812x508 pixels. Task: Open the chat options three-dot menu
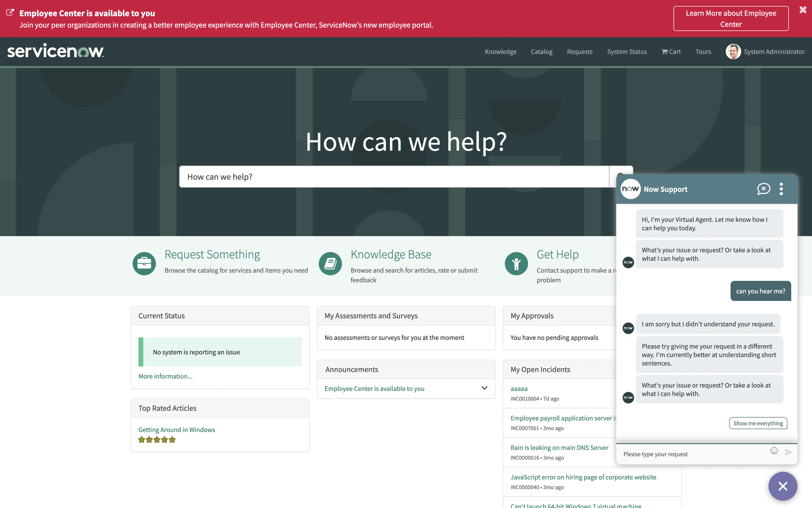pyautogui.click(x=782, y=189)
